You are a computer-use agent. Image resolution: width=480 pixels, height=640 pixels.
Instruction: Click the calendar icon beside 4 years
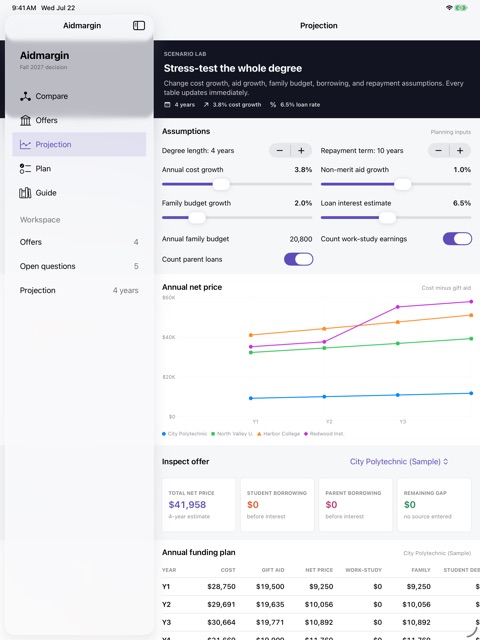[x=167, y=105]
